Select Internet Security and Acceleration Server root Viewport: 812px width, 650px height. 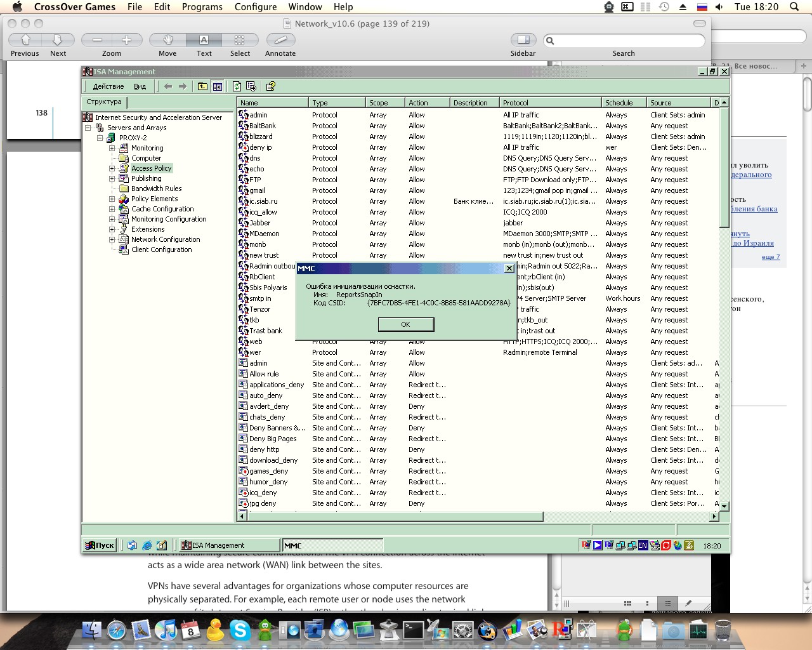point(159,117)
